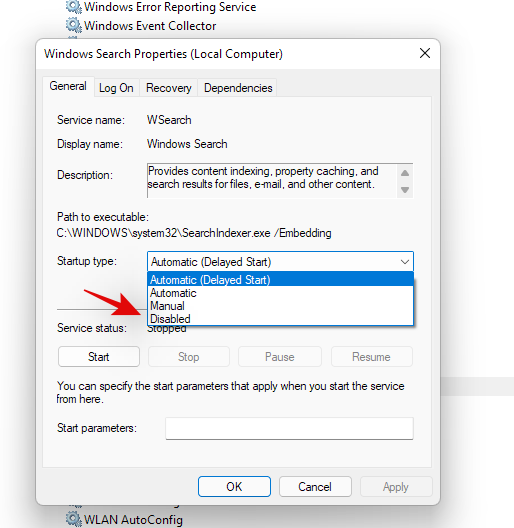
Task: Select Windows Event Collector service row
Action: [141, 26]
